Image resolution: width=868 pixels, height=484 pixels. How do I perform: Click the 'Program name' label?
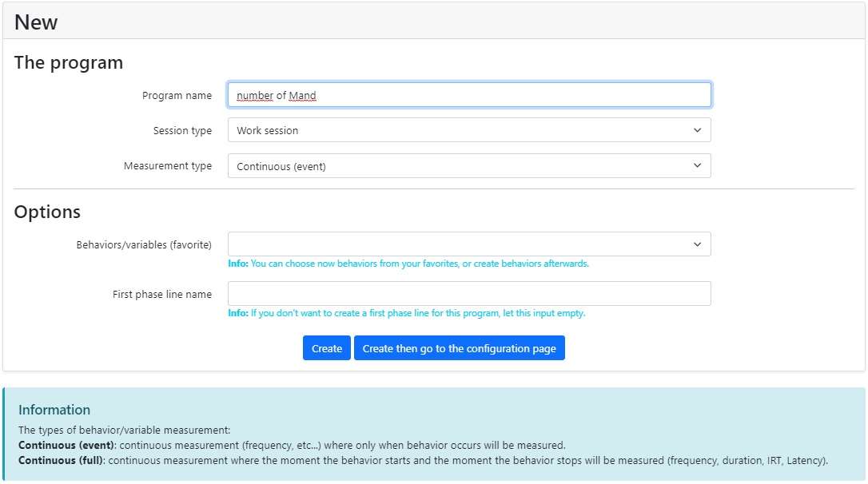point(177,96)
